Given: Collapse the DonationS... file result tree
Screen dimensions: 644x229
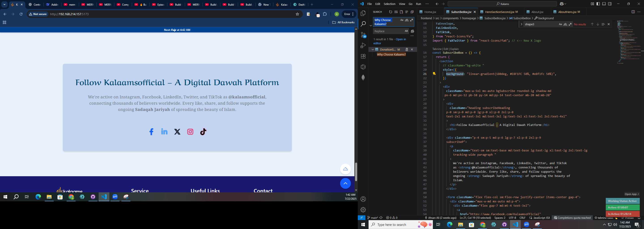Looking at the screenshot, I should click(373, 49).
